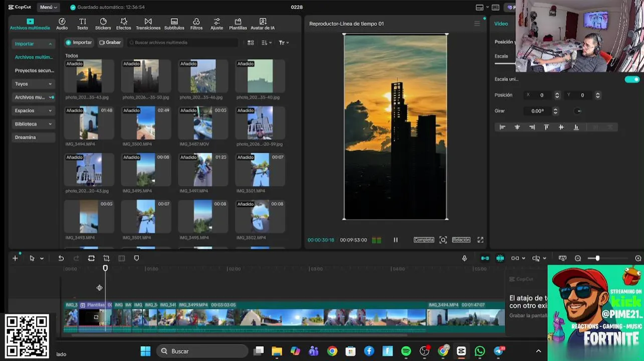Open the Stickers panel

103,24
